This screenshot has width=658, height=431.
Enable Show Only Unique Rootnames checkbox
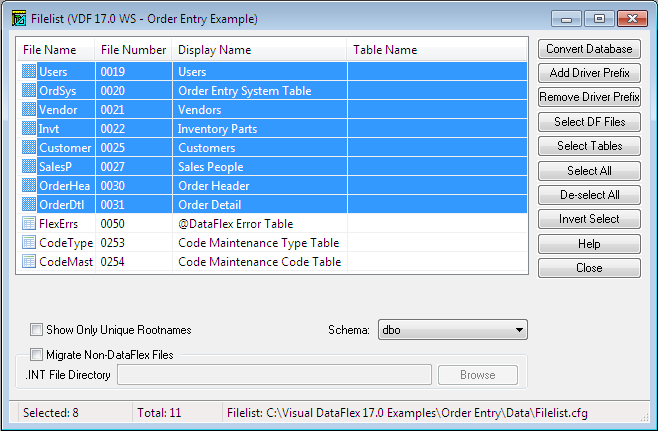[36, 329]
